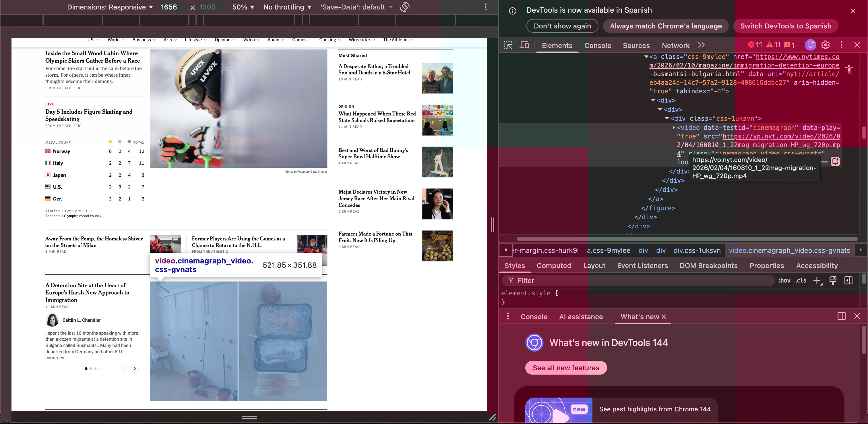Toggle the computed styles sidebar icon
Screen dimensions: 868x424
[x=848, y=280]
